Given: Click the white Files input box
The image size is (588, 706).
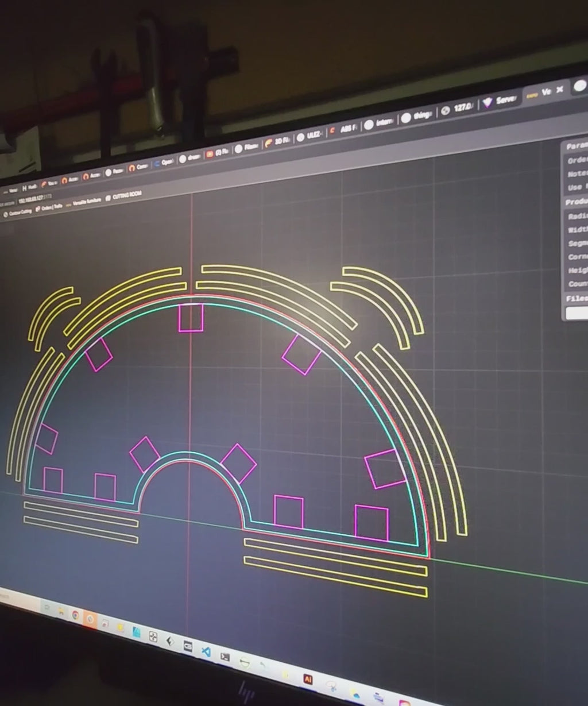Looking at the screenshot, I should click(x=576, y=313).
